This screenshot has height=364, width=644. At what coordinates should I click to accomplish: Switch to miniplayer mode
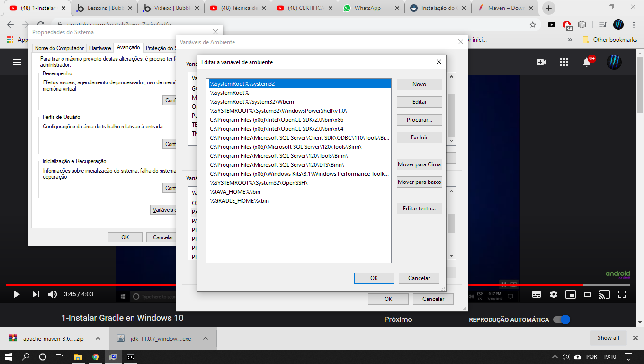pyautogui.click(x=571, y=294)
